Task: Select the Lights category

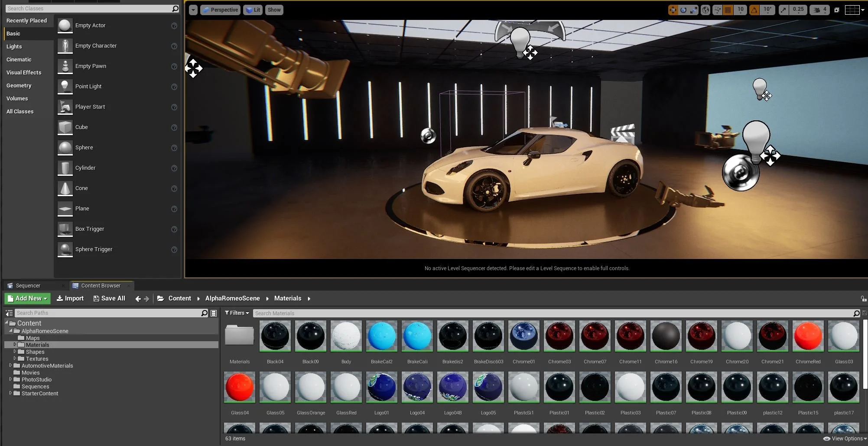Action: (x=14, y=47)
